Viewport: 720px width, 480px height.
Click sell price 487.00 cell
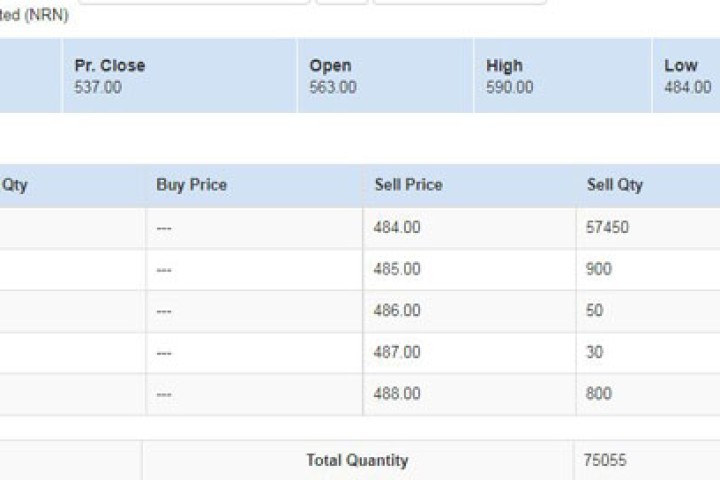(x=397, y=353)
